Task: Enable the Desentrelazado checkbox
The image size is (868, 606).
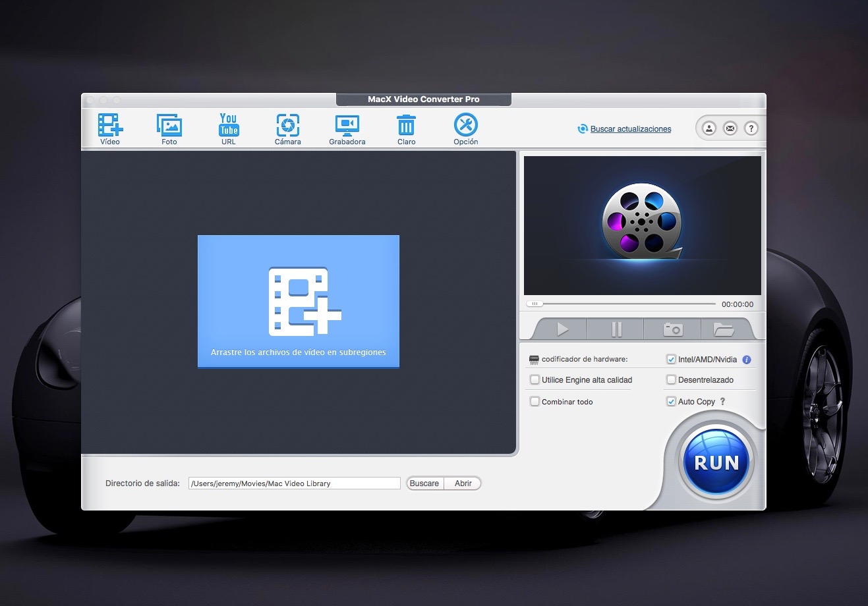Action: click(671, 379)
